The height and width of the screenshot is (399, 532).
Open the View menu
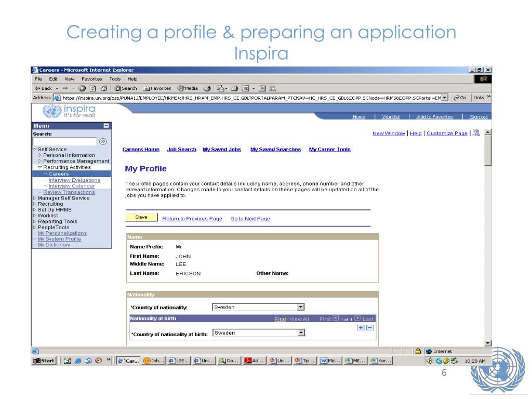tap(70, 79)
